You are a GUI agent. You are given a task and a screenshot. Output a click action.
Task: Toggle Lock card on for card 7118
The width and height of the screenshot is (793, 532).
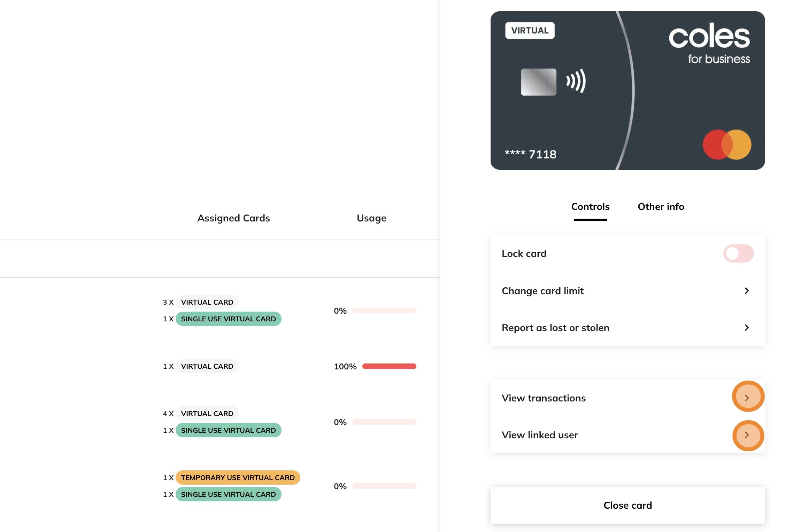(738, 253)
